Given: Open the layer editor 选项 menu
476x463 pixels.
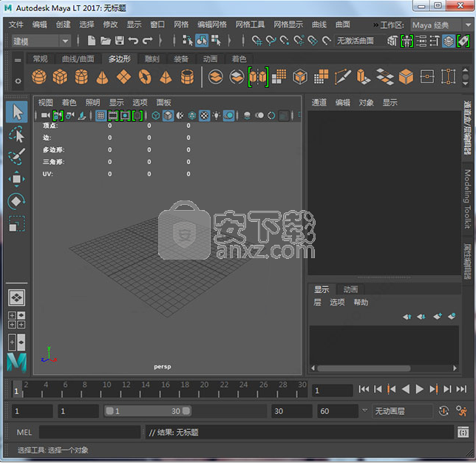Looking at the screenshot, I should [337, 303].
